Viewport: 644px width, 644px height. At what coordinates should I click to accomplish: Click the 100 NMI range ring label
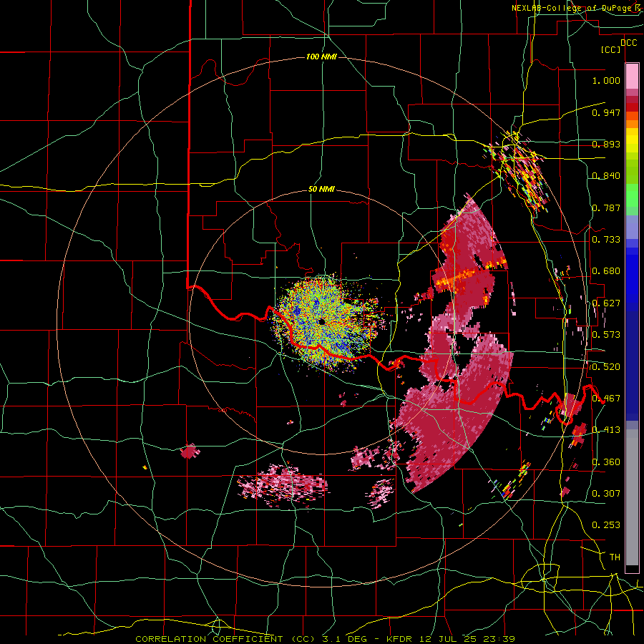(321, 57)
